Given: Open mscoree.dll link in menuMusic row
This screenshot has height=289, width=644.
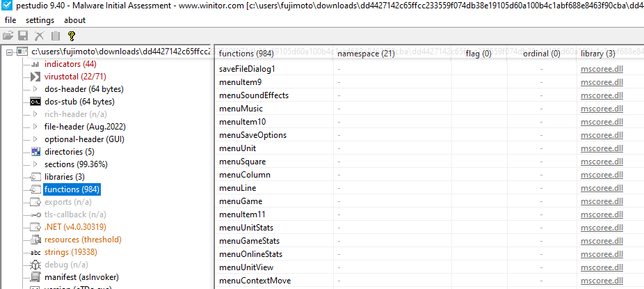Looking at the screenshot, I should coord(602,109).
